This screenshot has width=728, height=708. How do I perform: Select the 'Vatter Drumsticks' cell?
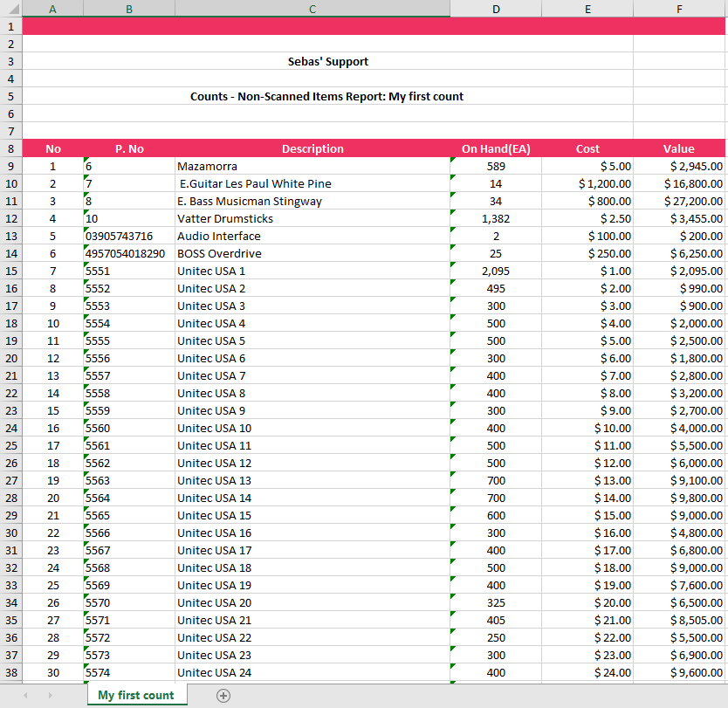(x=312, y=218)
